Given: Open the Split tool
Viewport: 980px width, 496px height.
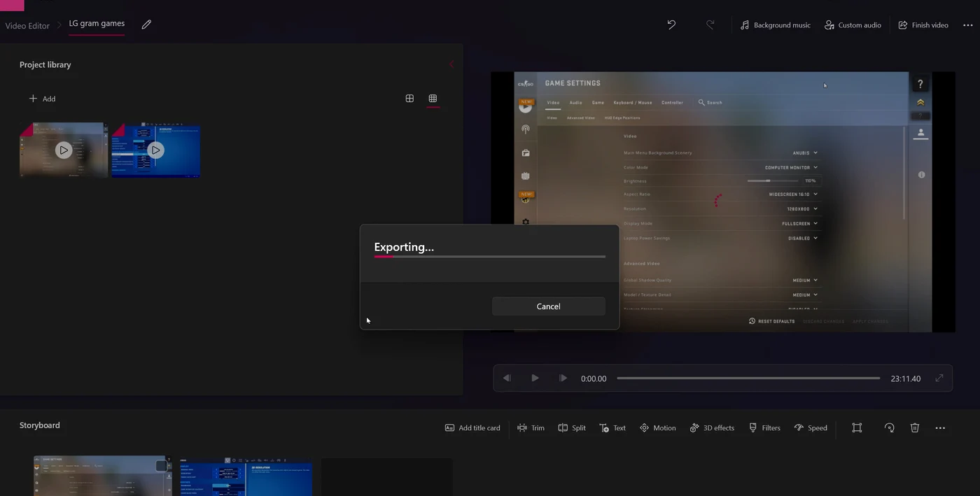Looking at the screenshot, I should pyautogui.click(x=572, y=428).
